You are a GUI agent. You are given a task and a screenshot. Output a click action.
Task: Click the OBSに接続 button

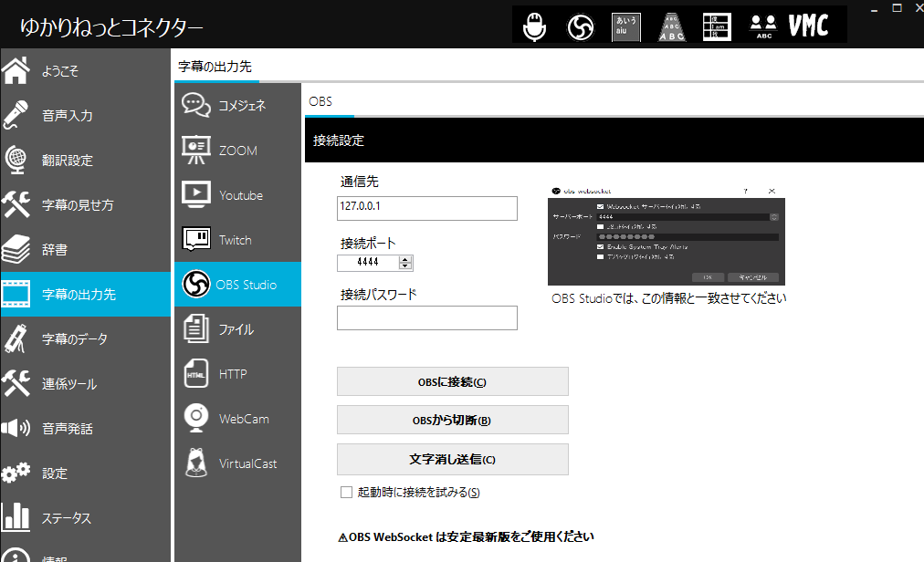453,381
